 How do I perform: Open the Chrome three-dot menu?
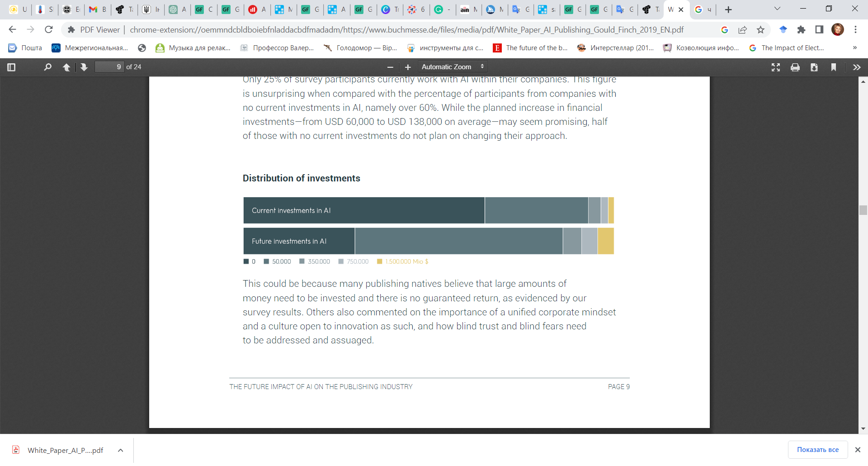coord(855,29)
